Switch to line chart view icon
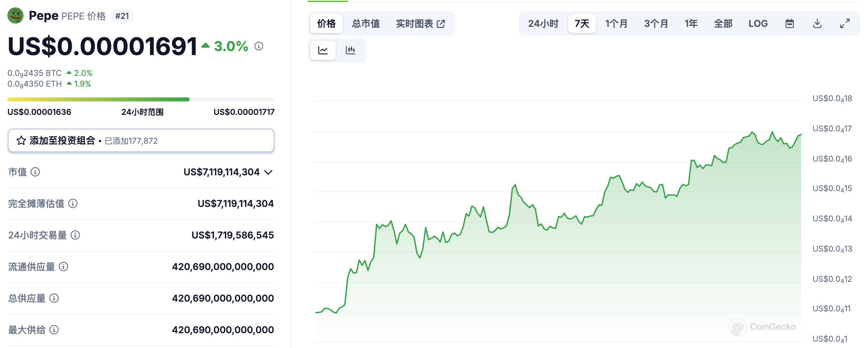The width and height of the screenshot is (868, 348). point(323,50)
